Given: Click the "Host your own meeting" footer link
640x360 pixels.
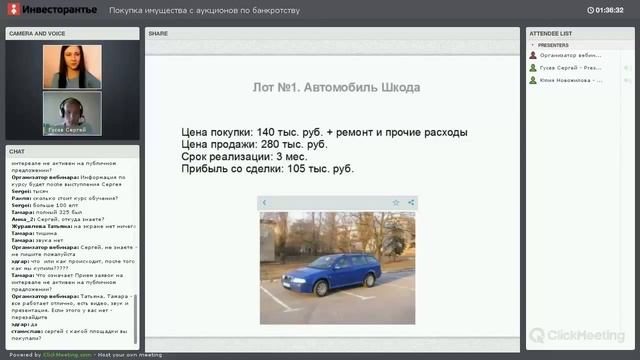Looking at the screenshot, I should coord(130,355).
